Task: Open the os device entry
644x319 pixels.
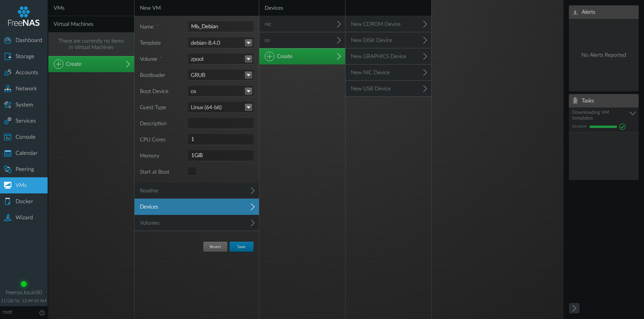Action: click(302, 40)
